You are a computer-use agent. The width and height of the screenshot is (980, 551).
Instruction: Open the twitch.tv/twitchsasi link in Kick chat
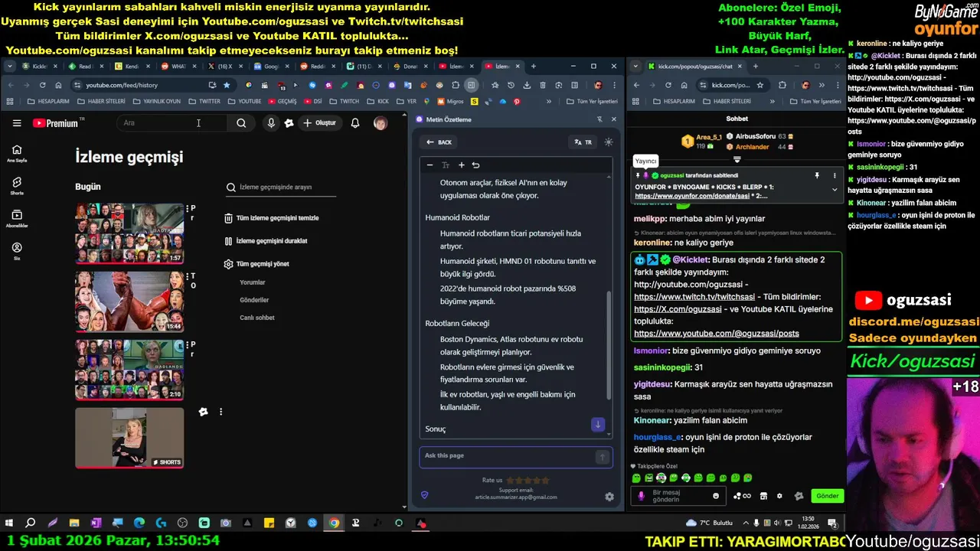click(694, 297)
